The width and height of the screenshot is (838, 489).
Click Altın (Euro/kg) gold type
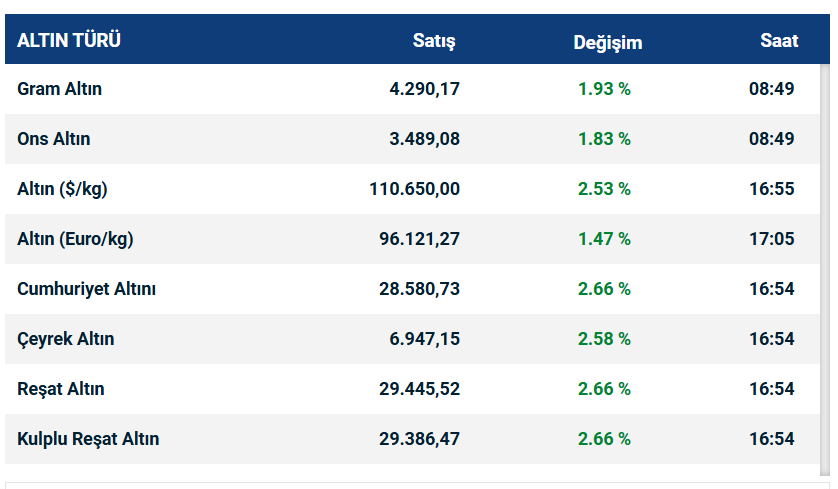75,239
